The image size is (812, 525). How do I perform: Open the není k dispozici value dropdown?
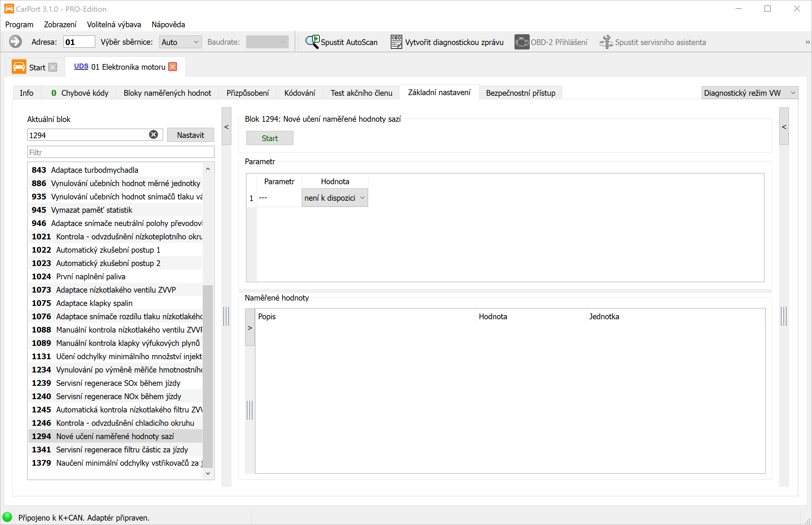[x=335, y=198]
